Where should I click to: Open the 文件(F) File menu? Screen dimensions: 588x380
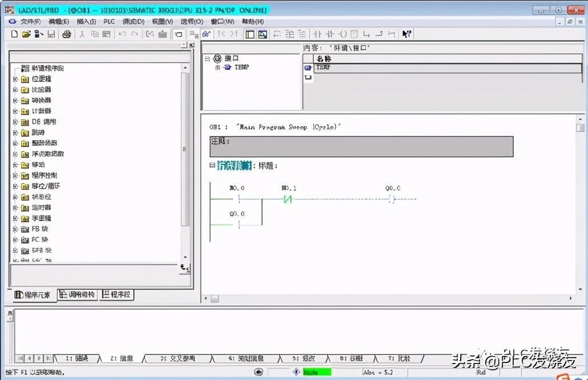30,22
